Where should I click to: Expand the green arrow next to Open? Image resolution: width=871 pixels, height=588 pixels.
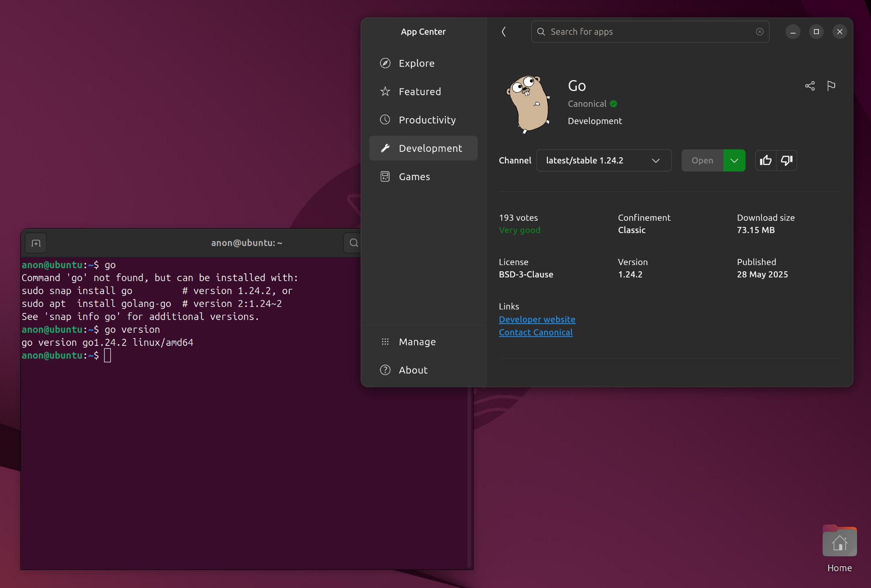pyautogui.click(x=734, y=160)
